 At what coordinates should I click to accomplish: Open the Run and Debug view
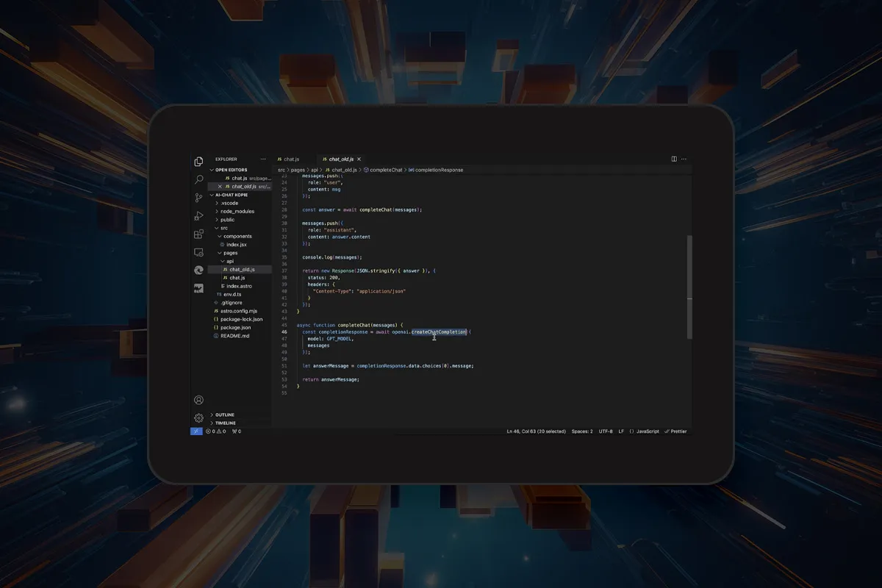(x=198, y=216)
